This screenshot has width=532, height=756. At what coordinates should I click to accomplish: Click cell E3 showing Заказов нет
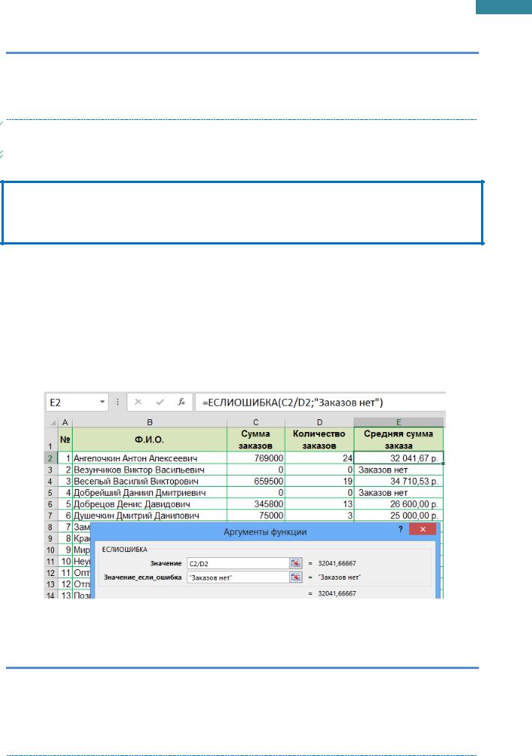pos(398,469)
